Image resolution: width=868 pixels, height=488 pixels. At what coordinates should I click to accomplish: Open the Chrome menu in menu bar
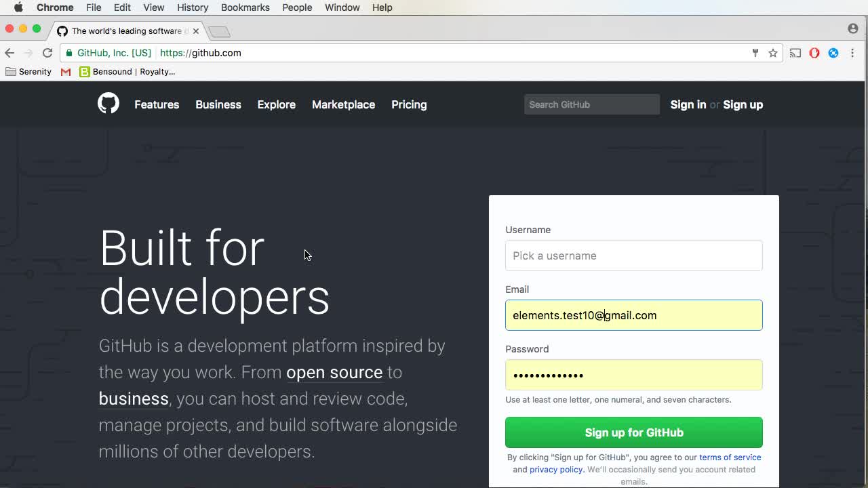55,7
